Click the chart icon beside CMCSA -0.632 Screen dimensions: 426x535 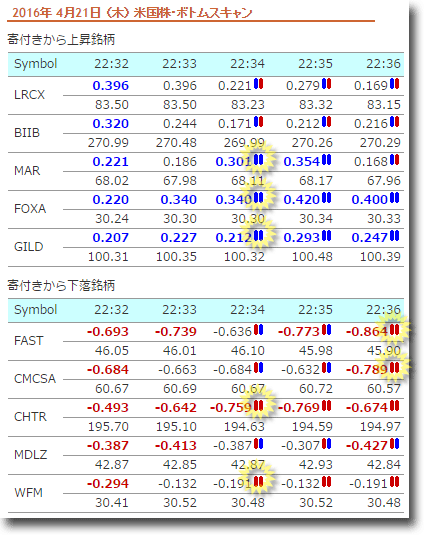coord(326,368)
